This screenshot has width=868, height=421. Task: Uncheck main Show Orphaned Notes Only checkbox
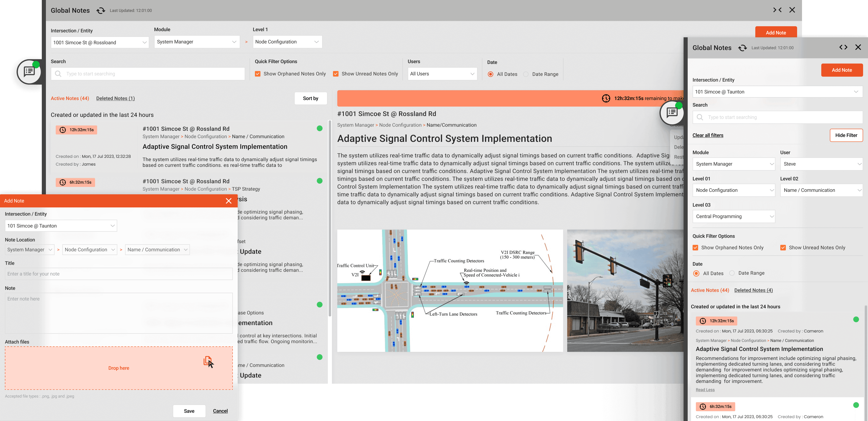coord(258,74)
